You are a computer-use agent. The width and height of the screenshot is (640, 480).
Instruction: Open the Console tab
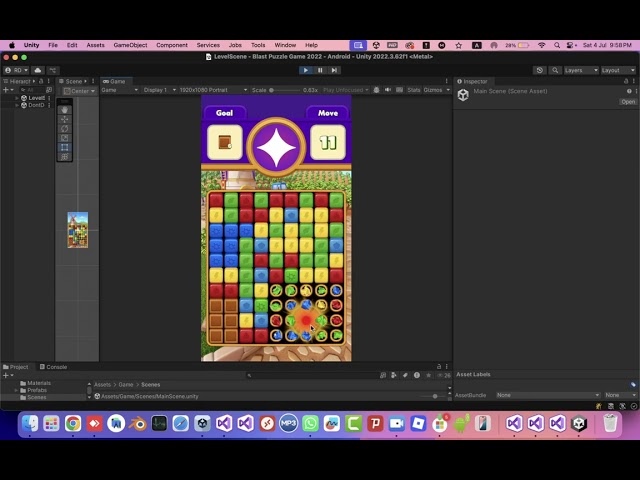tap(53, 367)
